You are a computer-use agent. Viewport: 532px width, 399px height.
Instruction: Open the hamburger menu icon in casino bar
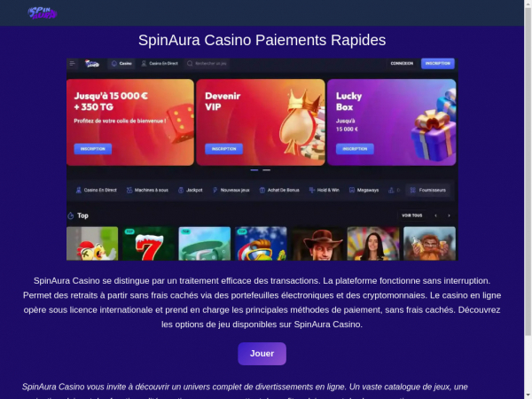[73, 64]
